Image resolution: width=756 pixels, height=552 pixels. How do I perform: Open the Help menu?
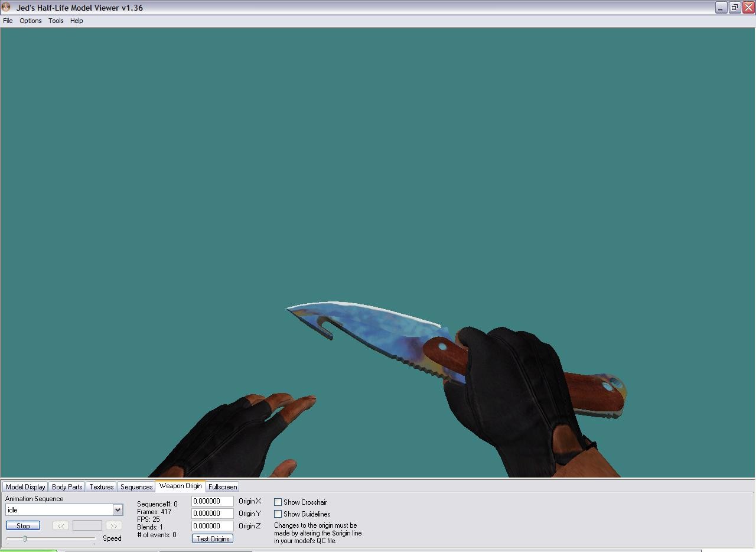tap(76, 21)
